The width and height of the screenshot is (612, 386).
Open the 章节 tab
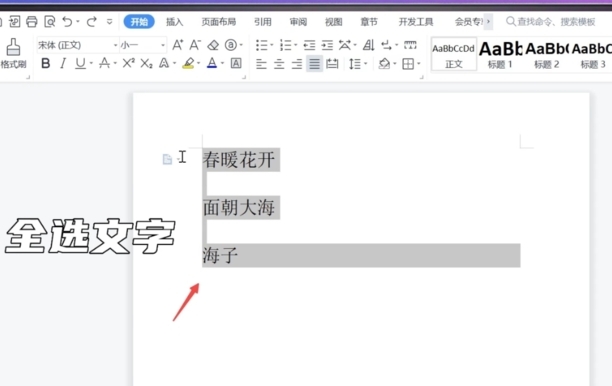(369, 22)
